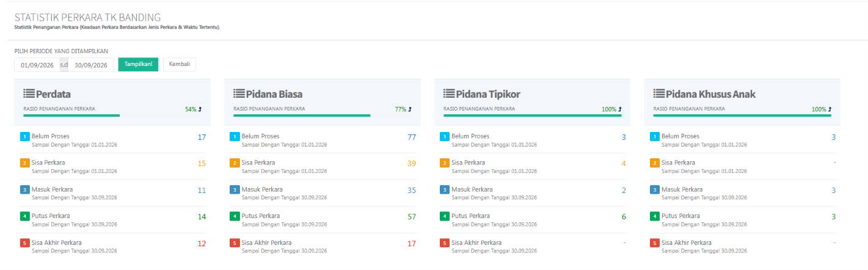868x270 pixels.
Task: Click badge 1 in Pidana Tipikor card
Action: [x=445, y=136]
